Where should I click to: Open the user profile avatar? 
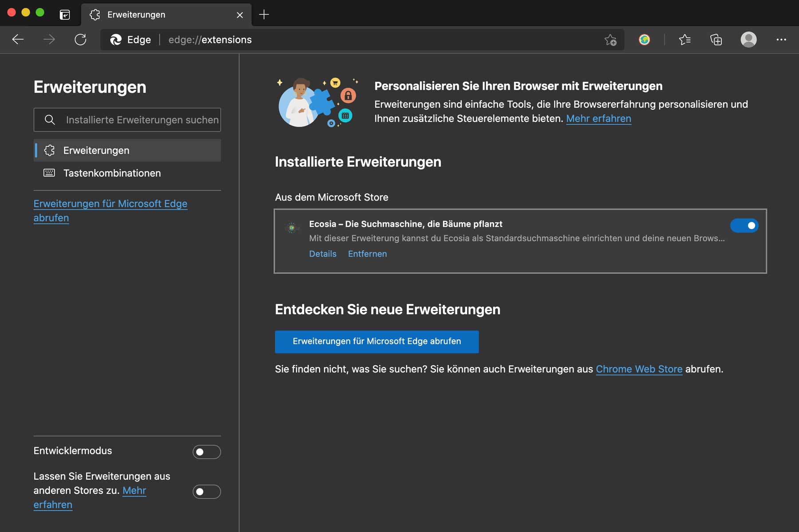tap(748, 40)
